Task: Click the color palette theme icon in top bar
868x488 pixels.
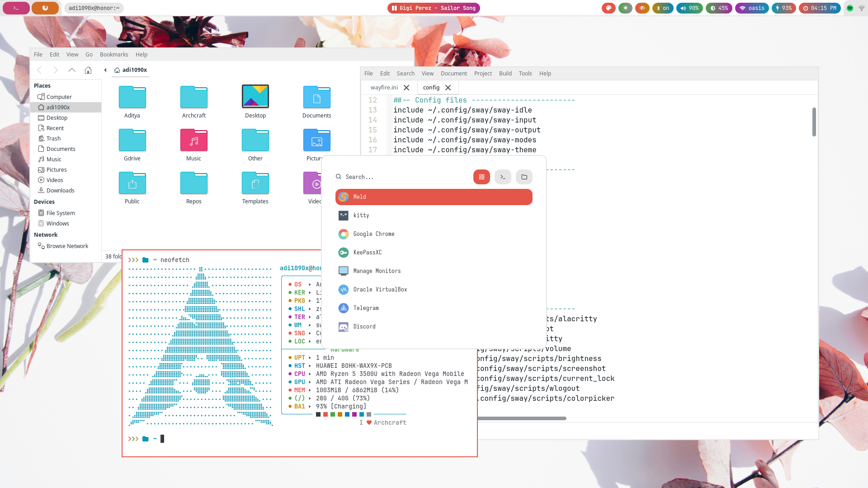Action: point(609,8)
